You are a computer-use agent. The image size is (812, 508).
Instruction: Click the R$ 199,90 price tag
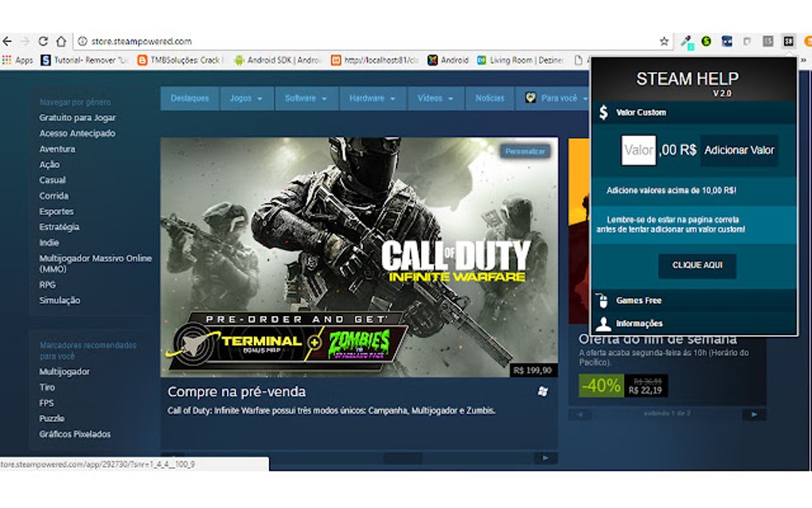tap(532, 370)
